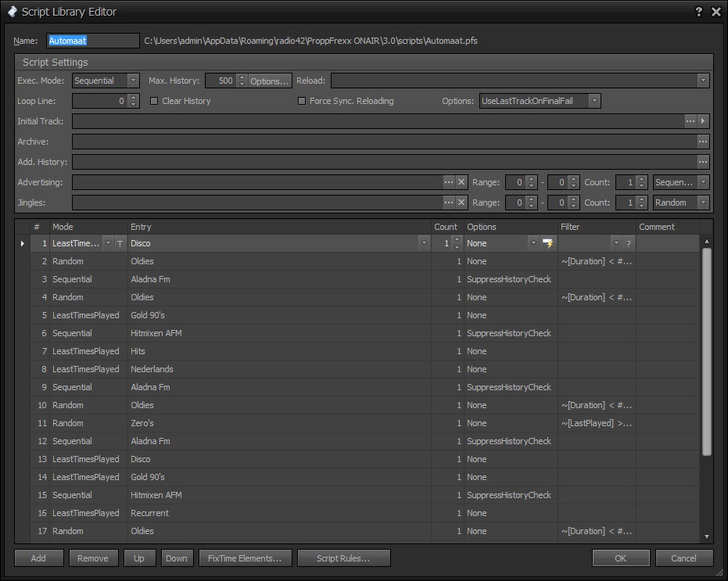Click the T icon in row 1 Mode

click(x=120, y=244)
